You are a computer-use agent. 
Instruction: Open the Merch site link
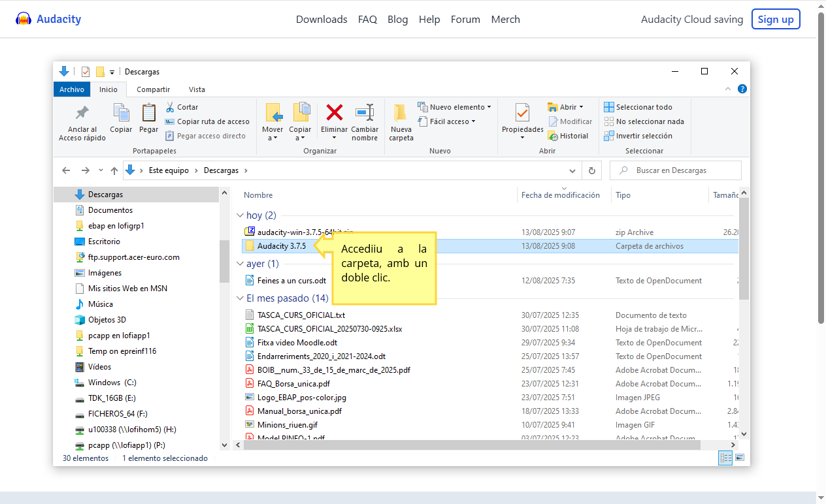[505, 20]
